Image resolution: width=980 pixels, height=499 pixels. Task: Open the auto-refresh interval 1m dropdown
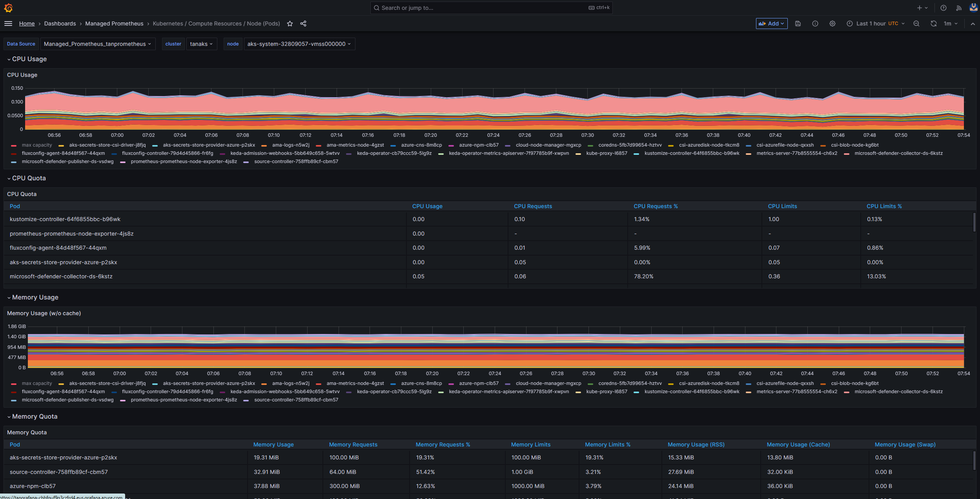click(x=950, y=24)
